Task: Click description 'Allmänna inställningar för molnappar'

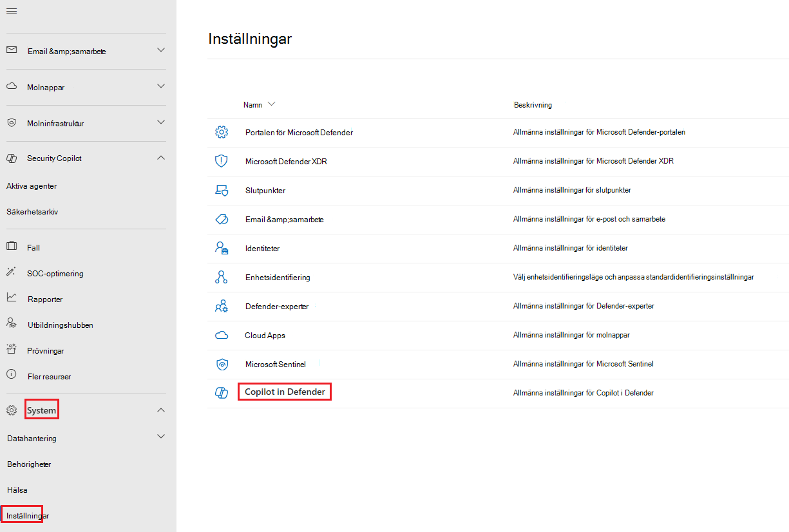Action: coord(571,335)
